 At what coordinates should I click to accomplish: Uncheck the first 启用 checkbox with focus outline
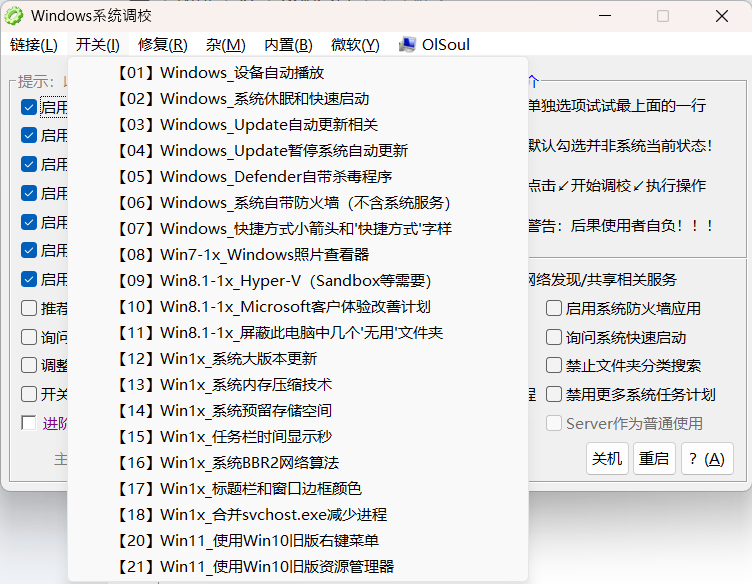pyautogui.click(x=29, y=107)
